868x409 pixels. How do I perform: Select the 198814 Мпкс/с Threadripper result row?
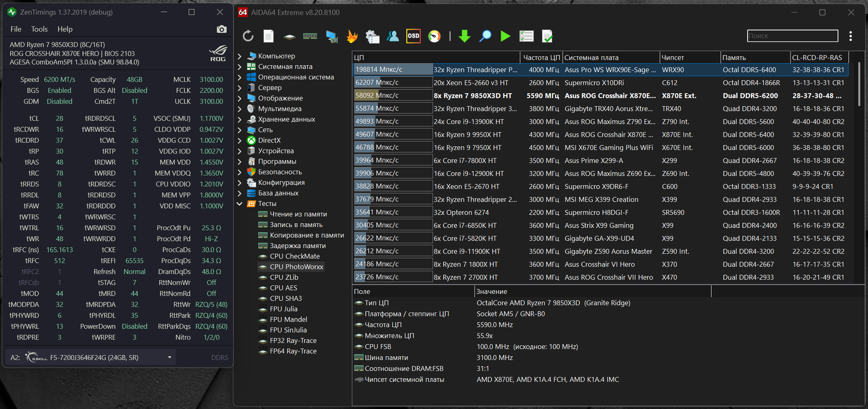pyautogui.click(x=600, y=70)
